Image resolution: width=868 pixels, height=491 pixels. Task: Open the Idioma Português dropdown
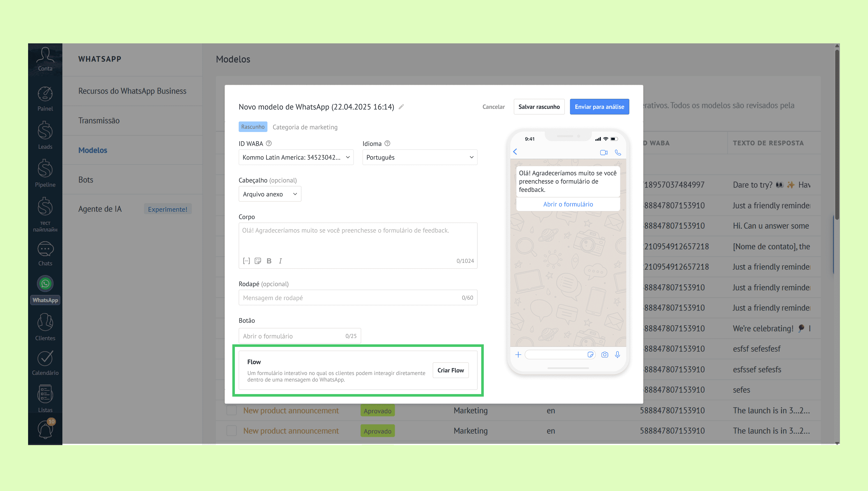pos(420,158)
